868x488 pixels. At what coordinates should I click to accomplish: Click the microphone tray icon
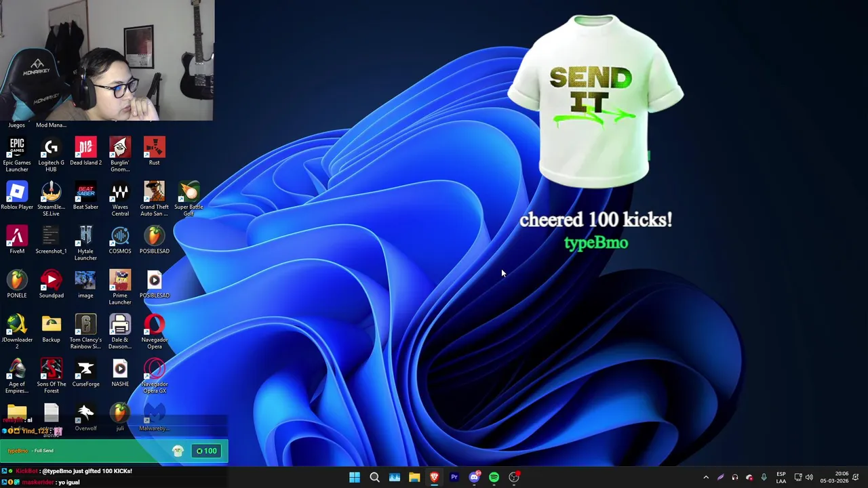764,477
